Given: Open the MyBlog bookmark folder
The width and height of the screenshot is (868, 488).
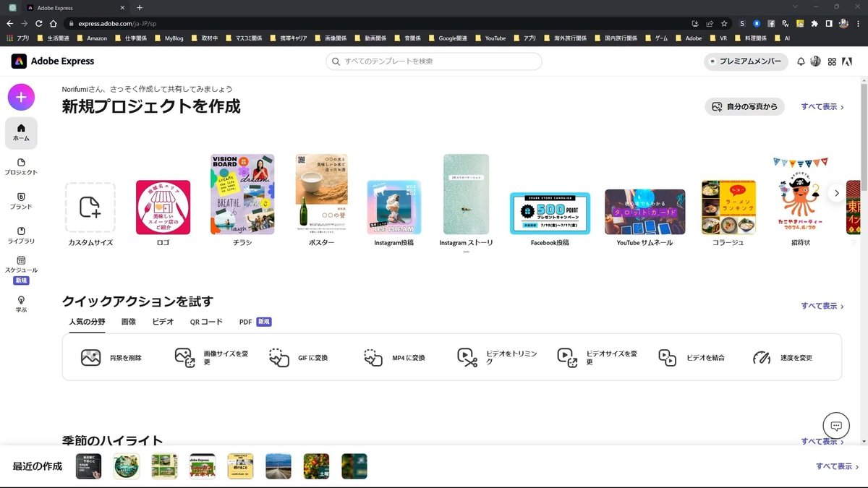Looking at the screenshot, I should [169, 38].
